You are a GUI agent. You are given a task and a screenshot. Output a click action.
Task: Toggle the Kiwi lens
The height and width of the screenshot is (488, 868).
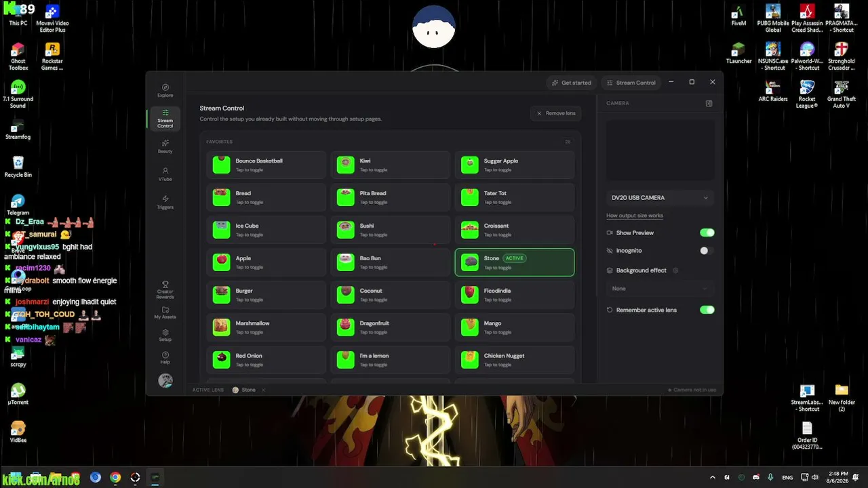tap(391, 165)
